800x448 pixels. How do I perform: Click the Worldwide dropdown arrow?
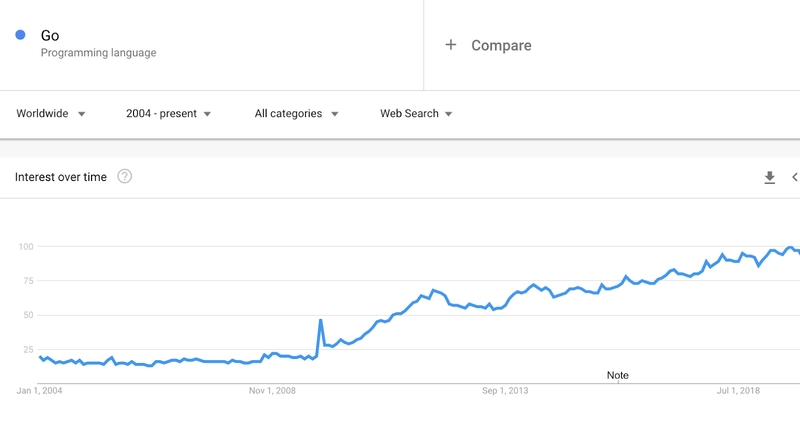81,114
